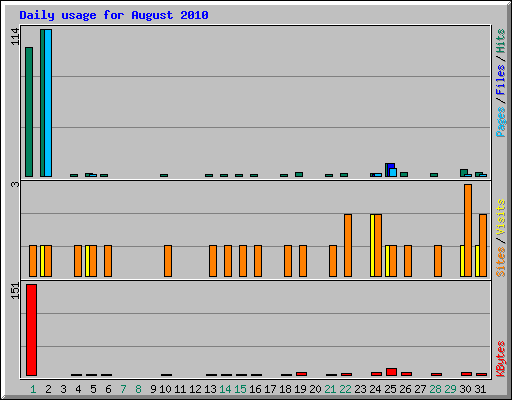Select the 'Files' legend label
This screenshot has width=512, height=400.
click(500, 79)
